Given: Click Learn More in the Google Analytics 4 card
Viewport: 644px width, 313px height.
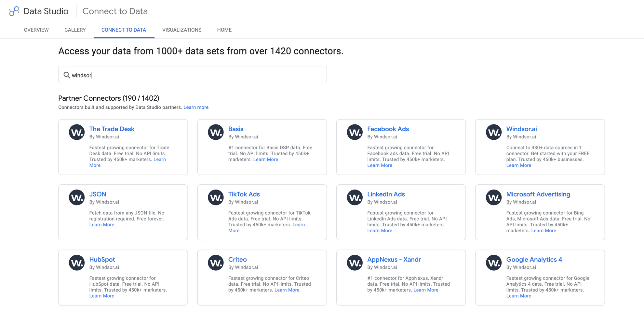Looking at the screenshot, I should 519,296.
